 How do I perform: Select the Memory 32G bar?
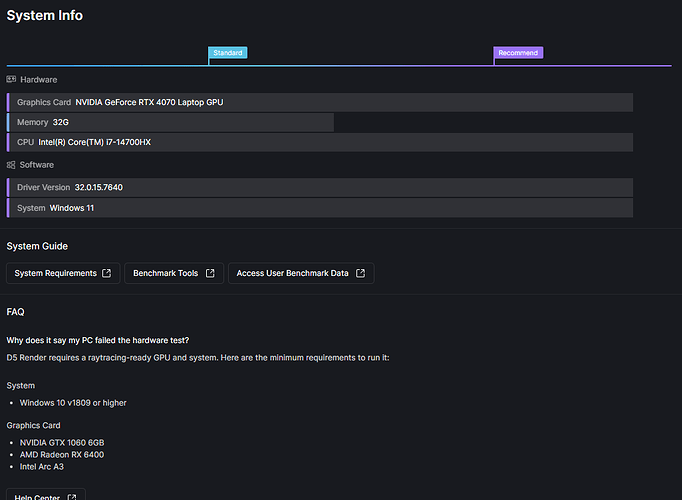pyautogui.click(x=170, y=122)
